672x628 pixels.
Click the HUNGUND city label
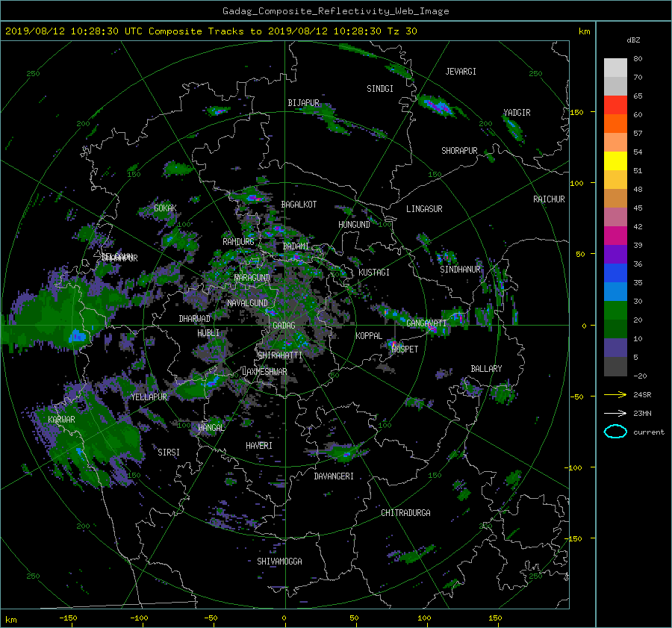coord(354,225)
